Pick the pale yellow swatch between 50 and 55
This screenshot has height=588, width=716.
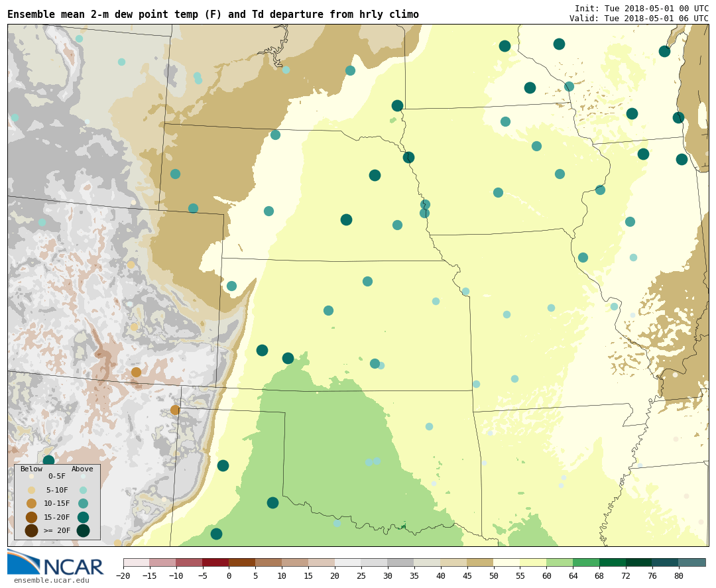pyautogui.click(x=507, y=562)
